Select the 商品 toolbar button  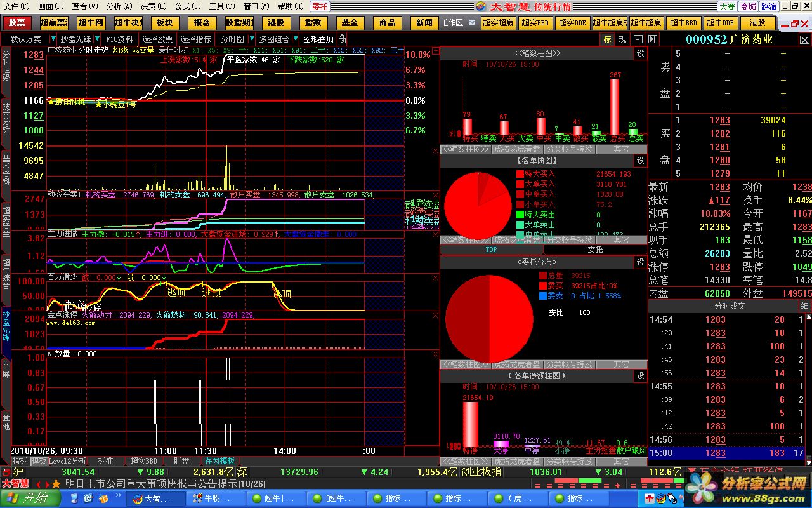[387, 23]
